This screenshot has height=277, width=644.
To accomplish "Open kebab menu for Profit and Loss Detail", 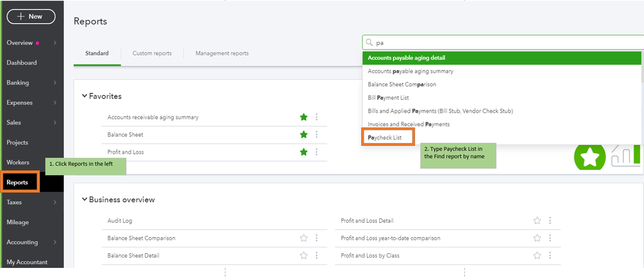I will pyautogui.click(x=550, y=221).
